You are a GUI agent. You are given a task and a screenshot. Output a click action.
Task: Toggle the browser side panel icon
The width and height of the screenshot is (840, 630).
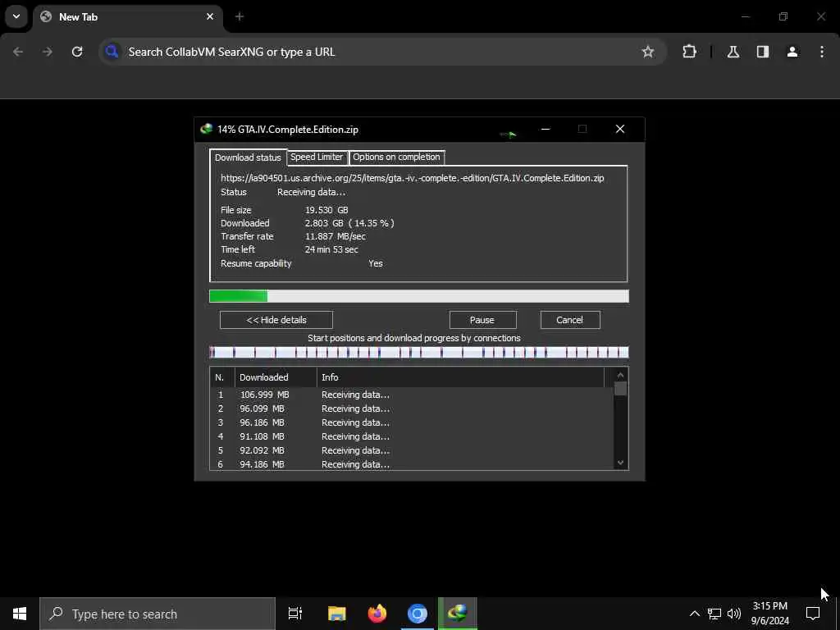763,52
